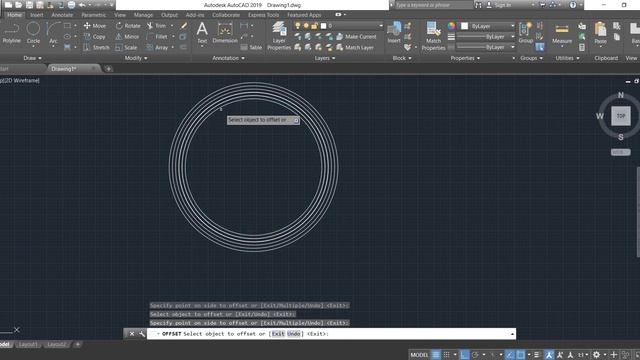Select the Text annotation tool
This screenshot has height=360, width=640.
(202, 33)
